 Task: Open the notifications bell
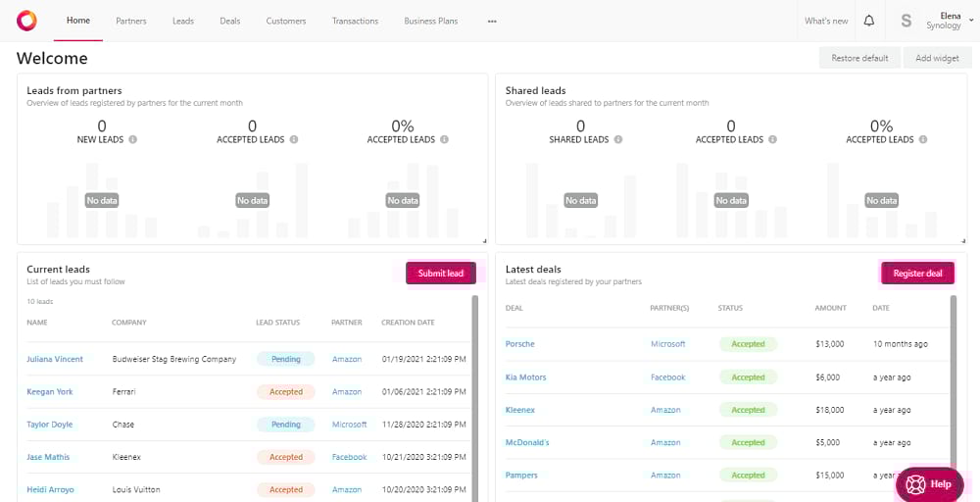[x=868, y=21]
